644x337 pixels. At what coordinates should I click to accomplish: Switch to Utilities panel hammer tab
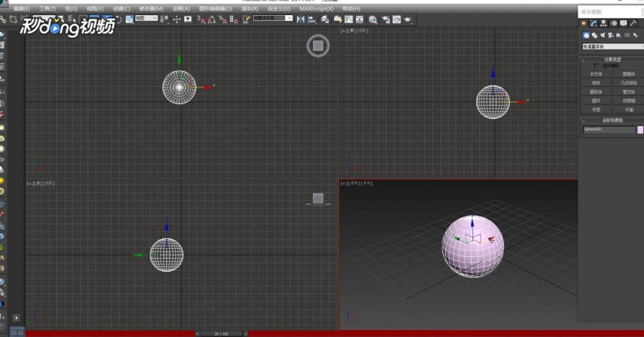[x=634, y=23]
